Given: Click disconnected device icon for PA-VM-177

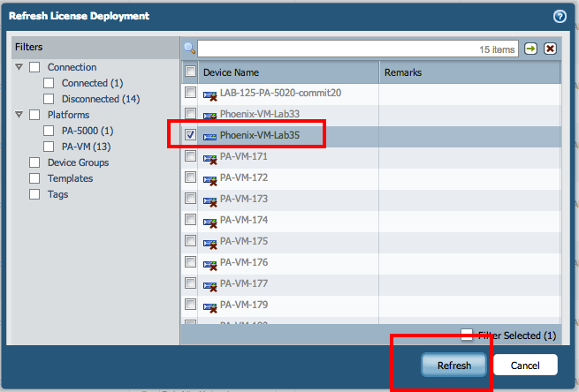Looking at the screenshot, I should (210, 287).
